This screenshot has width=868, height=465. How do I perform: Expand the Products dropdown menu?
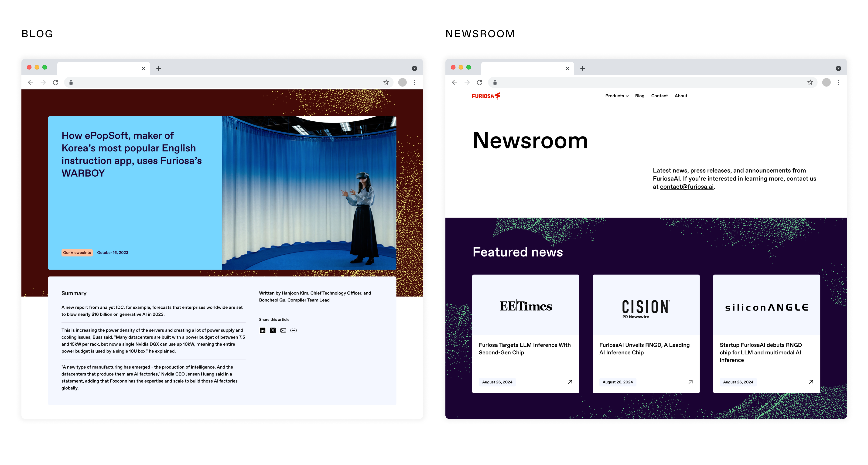(617, 96)
